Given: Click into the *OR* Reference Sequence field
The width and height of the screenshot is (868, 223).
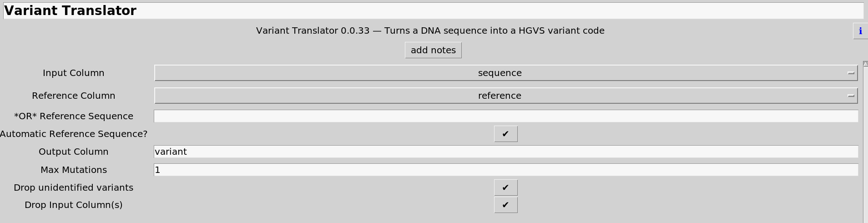Looking at the screenshot, I should (x=505, y=116).
